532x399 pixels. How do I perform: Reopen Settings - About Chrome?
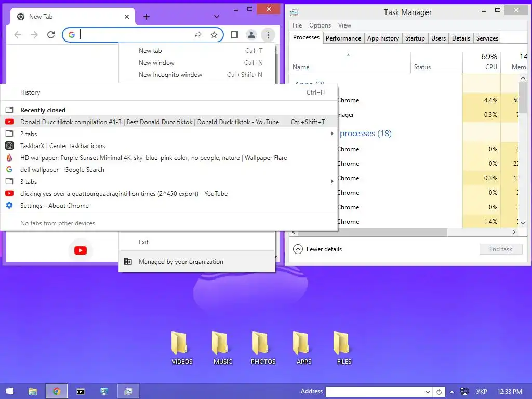[x=169, y=206]
